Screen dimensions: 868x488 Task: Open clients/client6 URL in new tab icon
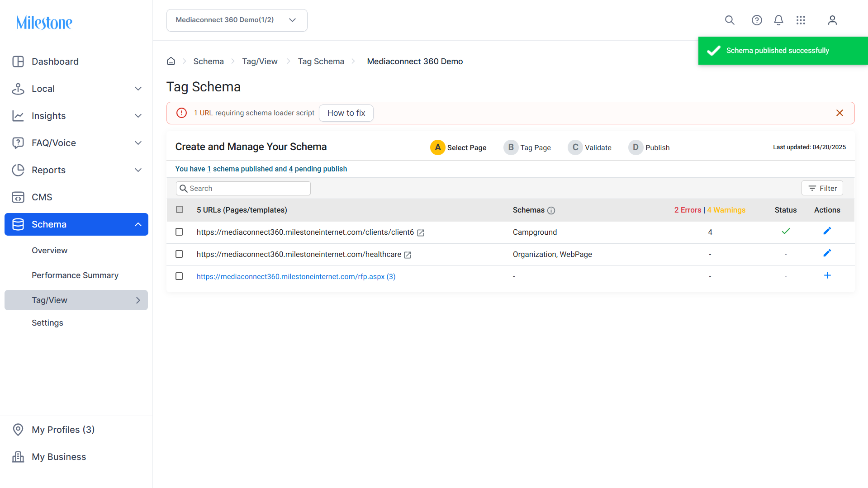(421, 232)
